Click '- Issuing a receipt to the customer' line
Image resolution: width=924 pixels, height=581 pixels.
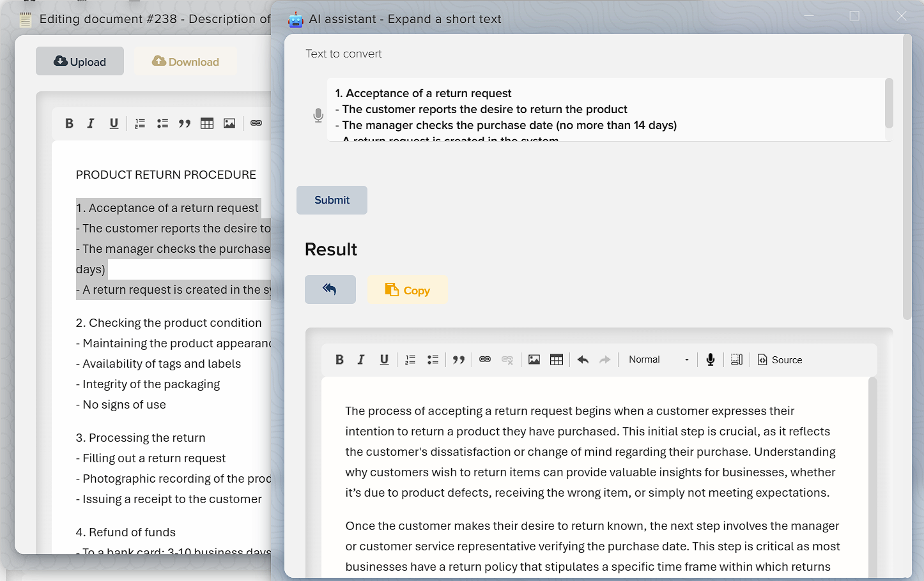tap(169, 499)
